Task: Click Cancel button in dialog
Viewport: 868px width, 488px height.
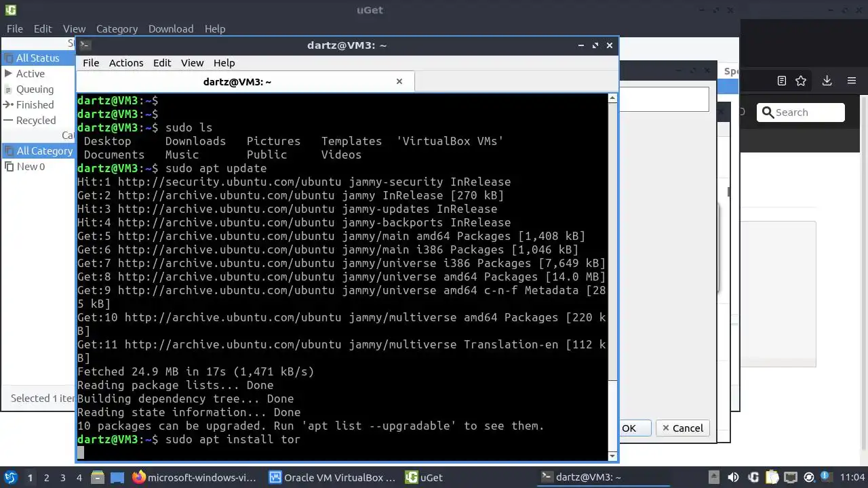Action: (683, 428)
